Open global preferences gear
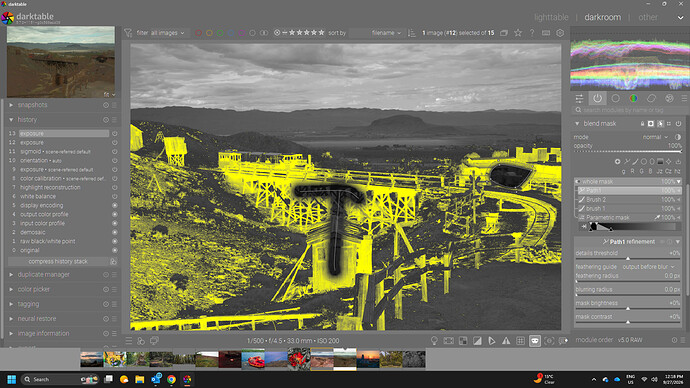The height and width of the screenshot is (388, 690). coord(560,33)
